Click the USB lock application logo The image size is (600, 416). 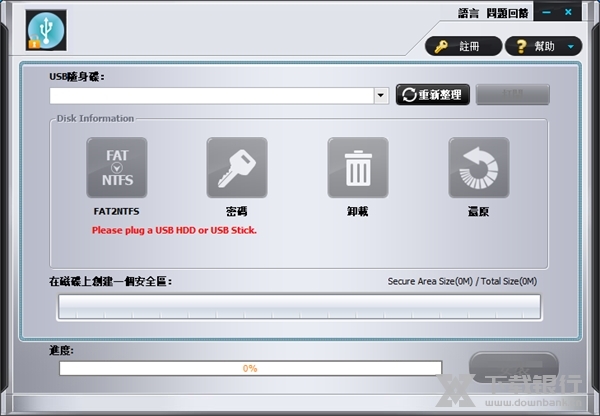point(46,31)
